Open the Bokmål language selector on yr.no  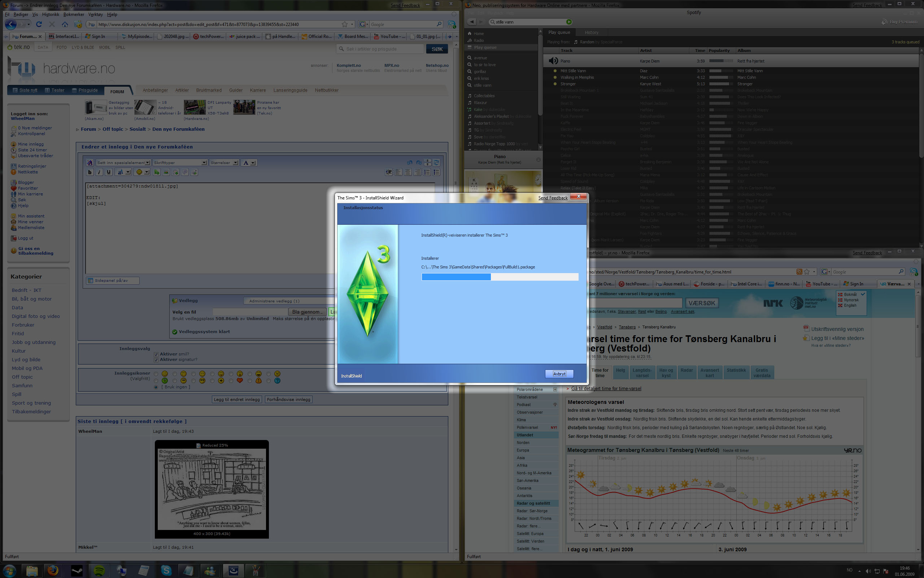(x=851, y=294)
